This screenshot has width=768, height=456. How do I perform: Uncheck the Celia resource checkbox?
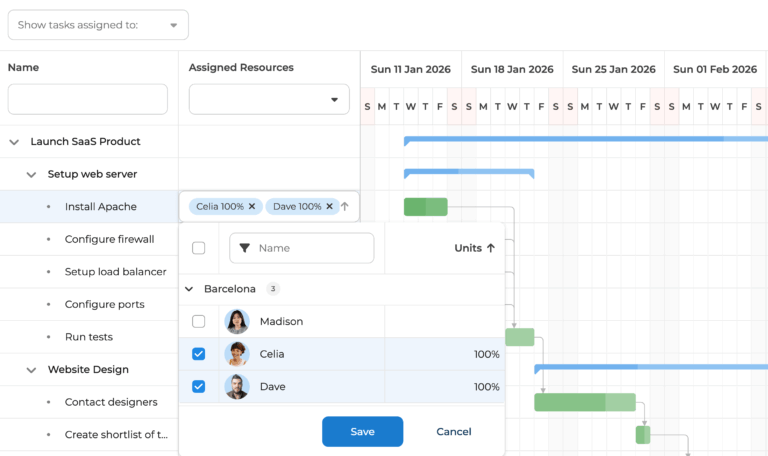[x=199, y=354]
